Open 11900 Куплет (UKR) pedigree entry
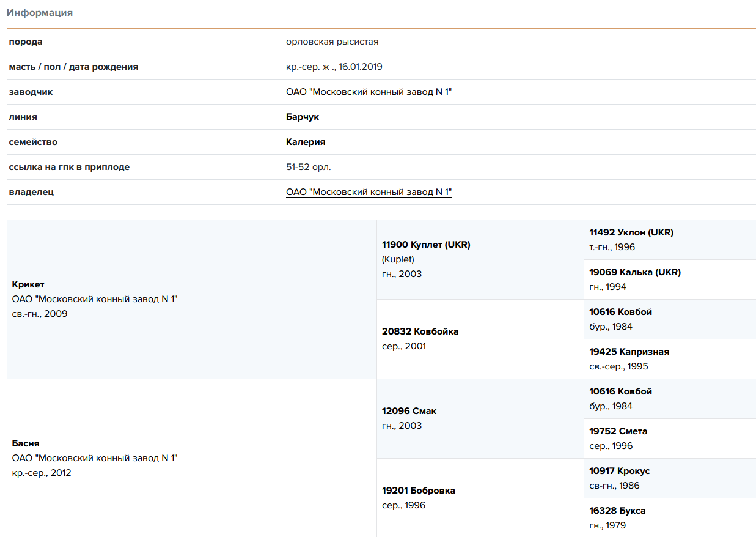This screenshot has width=756, height=537. (426, 245)
